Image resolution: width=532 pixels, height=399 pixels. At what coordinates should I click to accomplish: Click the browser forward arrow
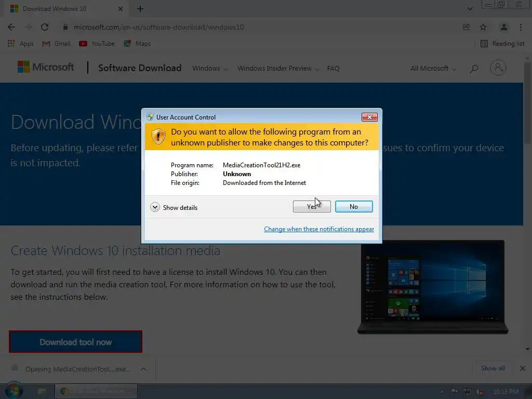(28, 27)
